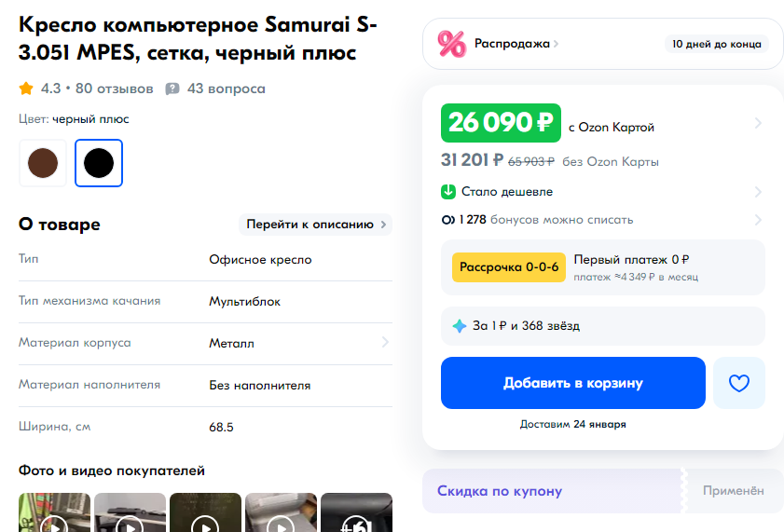Screen dimensions: 784x532
Task: Expand the Ozon Card price chevron
Action: [758, 123]
